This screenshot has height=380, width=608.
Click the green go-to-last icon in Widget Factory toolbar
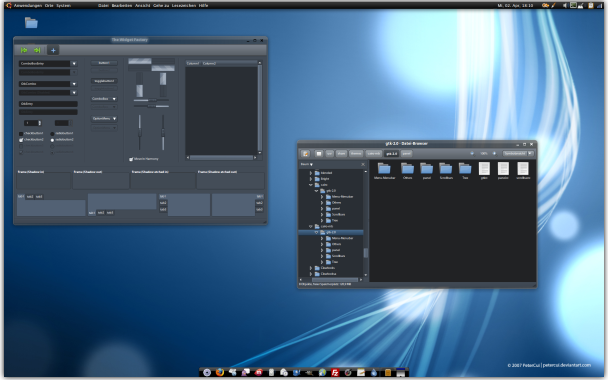[37, 50]
